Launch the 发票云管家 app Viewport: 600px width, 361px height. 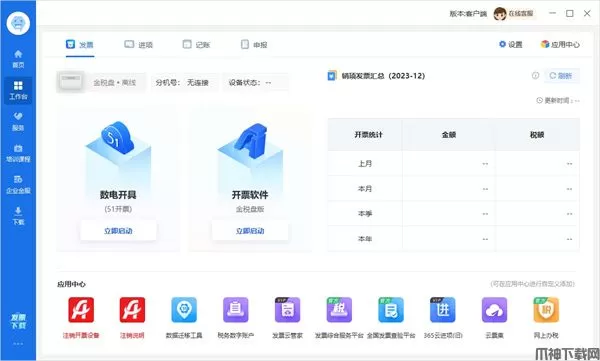[x=287, y=318]
